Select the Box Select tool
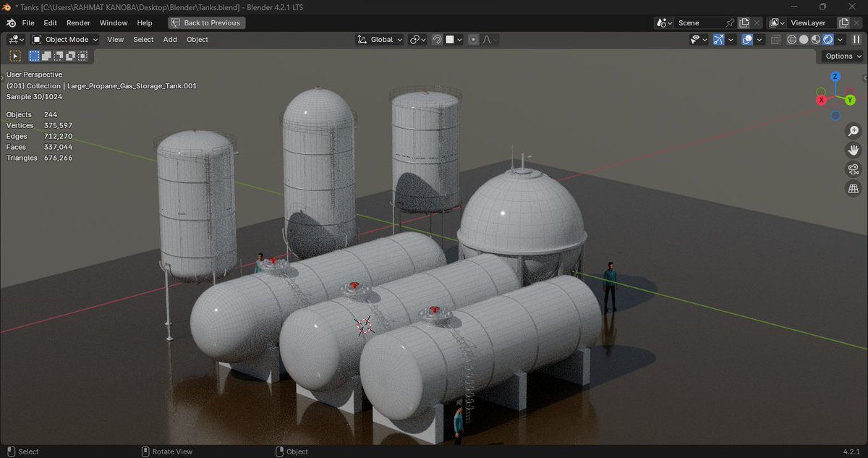 (x=34, y=56)
